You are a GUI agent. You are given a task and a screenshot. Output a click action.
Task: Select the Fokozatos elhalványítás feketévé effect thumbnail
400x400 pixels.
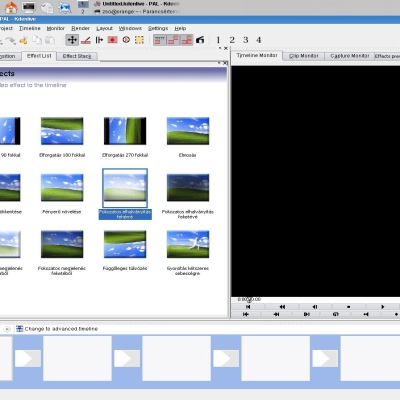188,188
